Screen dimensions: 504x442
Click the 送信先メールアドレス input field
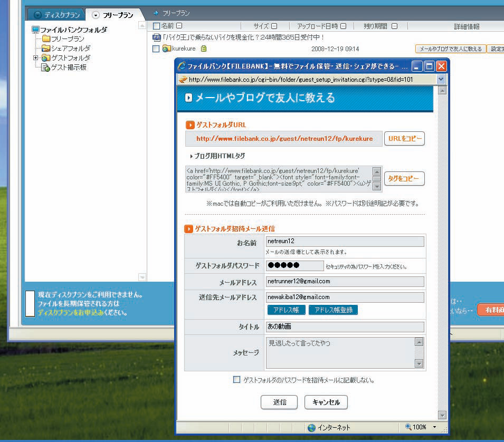pyautogui.click(x=345, y=297)
